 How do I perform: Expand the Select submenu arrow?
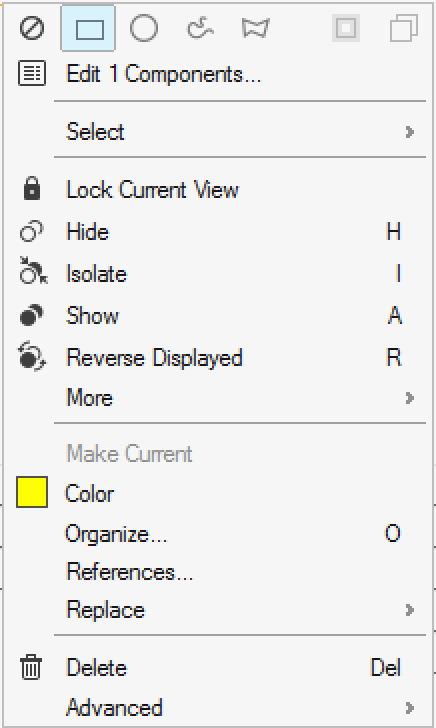pyautogui.click(x=409, y=132)
